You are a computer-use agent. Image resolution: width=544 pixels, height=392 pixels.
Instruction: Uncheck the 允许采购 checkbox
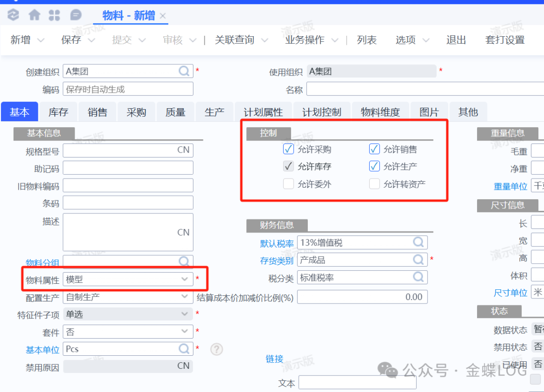pyautogui.click(x=288, y=149)
